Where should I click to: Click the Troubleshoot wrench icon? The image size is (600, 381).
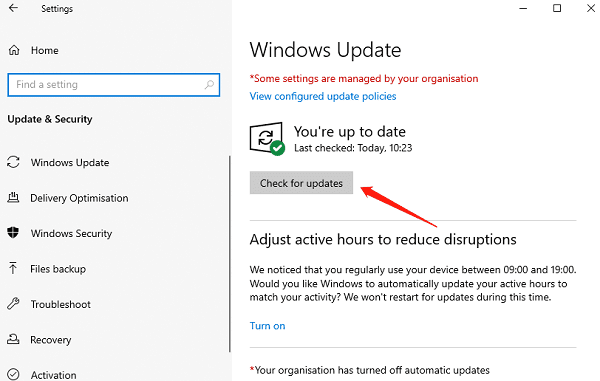coord(13,304)
